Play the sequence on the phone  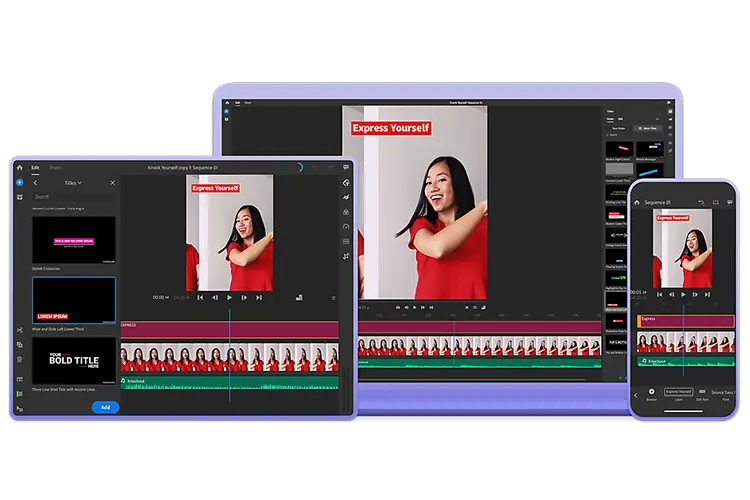(x=683, y=294)
